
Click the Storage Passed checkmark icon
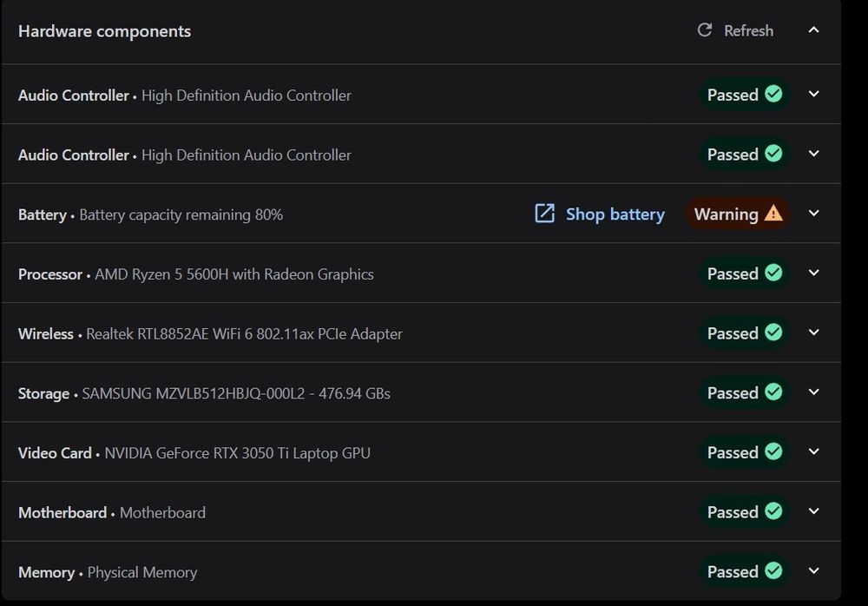[773, 392]
